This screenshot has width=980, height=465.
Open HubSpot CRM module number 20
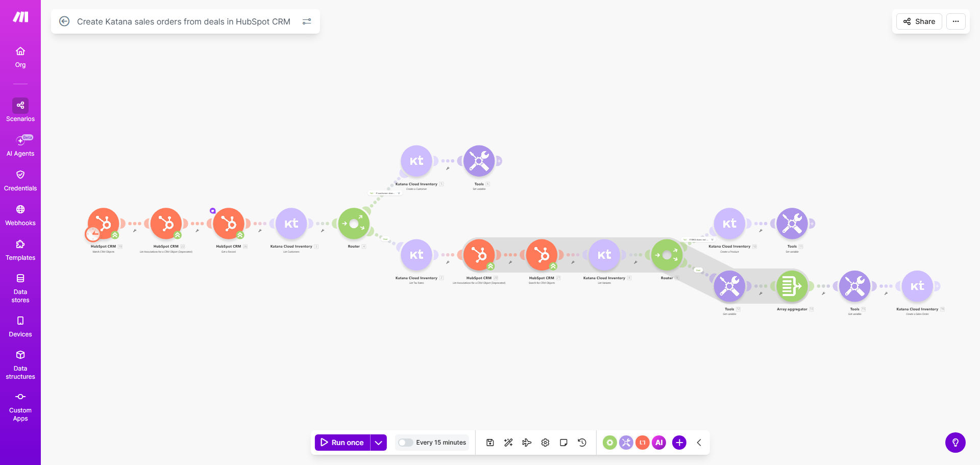coord(479,255)
